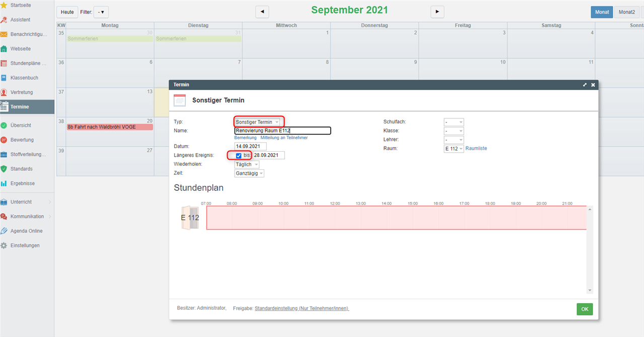Expand the Raum dropdown showing E 112
The image size is (644, 337).
tap(454, 149)
